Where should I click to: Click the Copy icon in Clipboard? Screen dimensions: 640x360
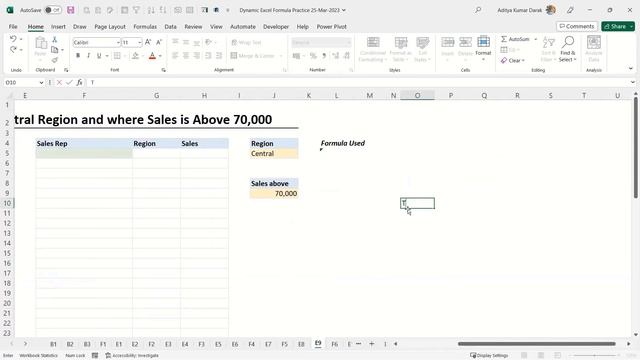54,50
